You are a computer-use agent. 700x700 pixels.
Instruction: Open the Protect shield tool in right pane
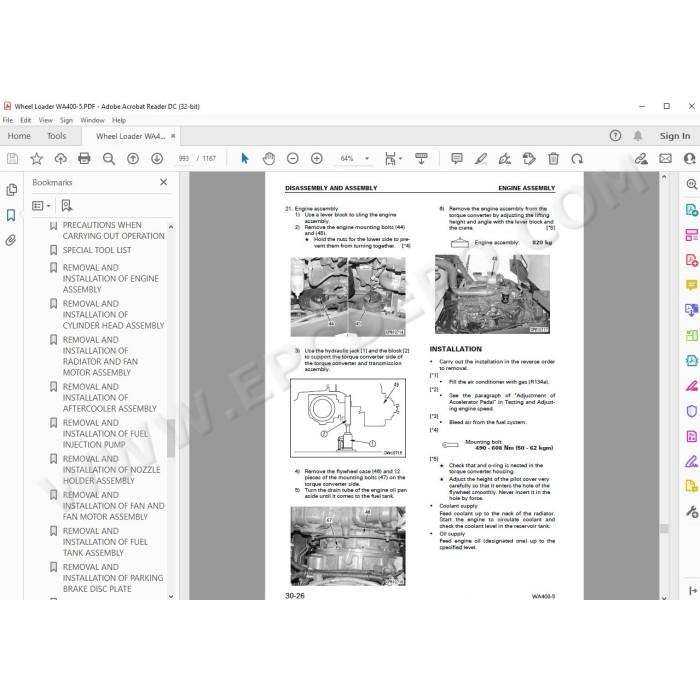pyautogui.click(x=692, y=411)
